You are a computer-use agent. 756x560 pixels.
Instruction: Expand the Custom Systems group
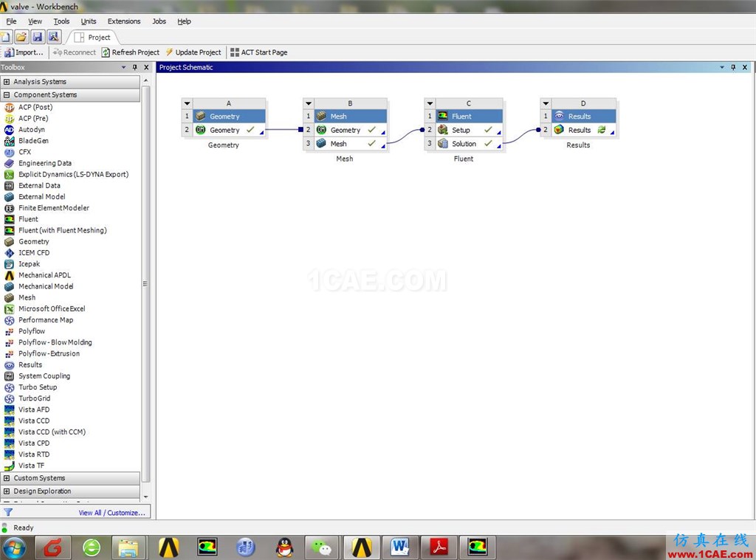[x=7, y=478]
